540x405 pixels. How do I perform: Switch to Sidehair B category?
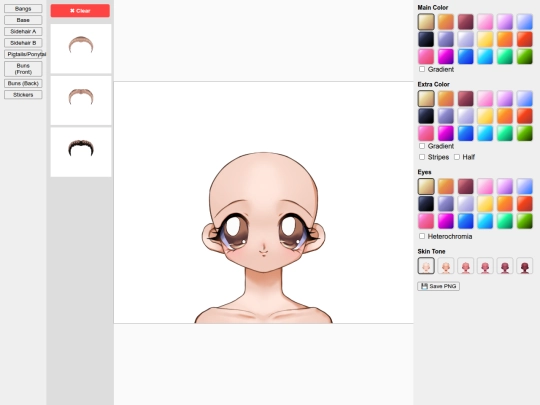23,43
